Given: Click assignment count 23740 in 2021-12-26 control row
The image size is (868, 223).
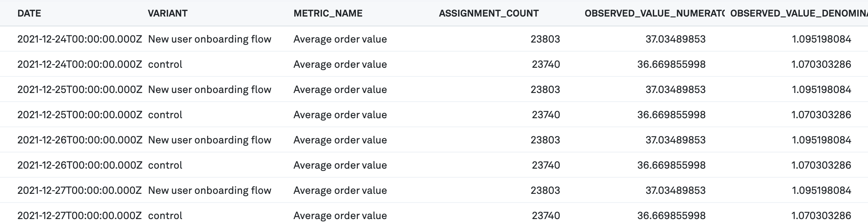Looking at the screenshot, I should pyautogui.click(x=546, y=165).
